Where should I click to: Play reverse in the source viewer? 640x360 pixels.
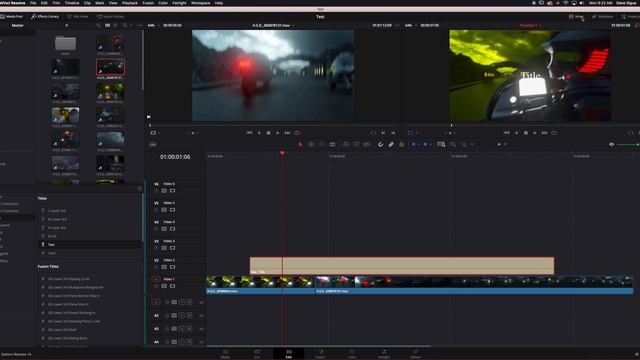click(259, 133)
